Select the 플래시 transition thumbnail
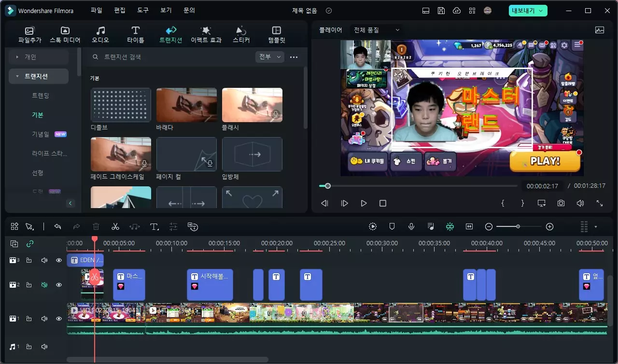Viewport: 618px width, 364px height. tap(252, 105)
